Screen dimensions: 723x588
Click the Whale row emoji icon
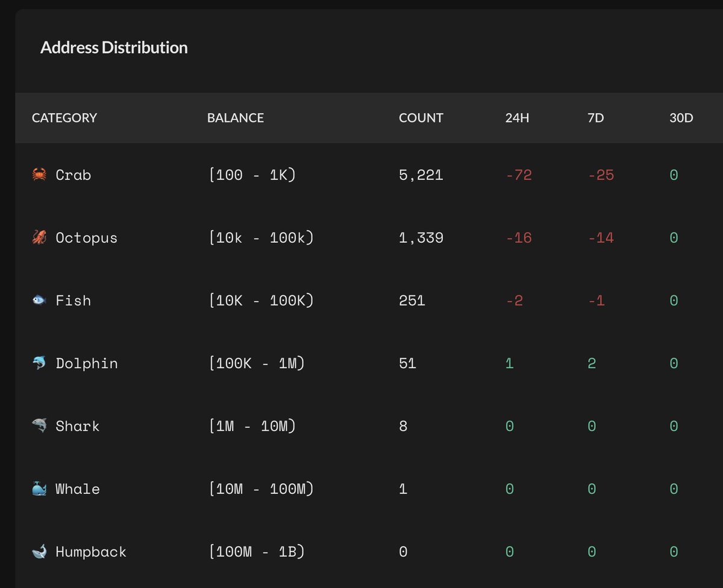[39, 488]
